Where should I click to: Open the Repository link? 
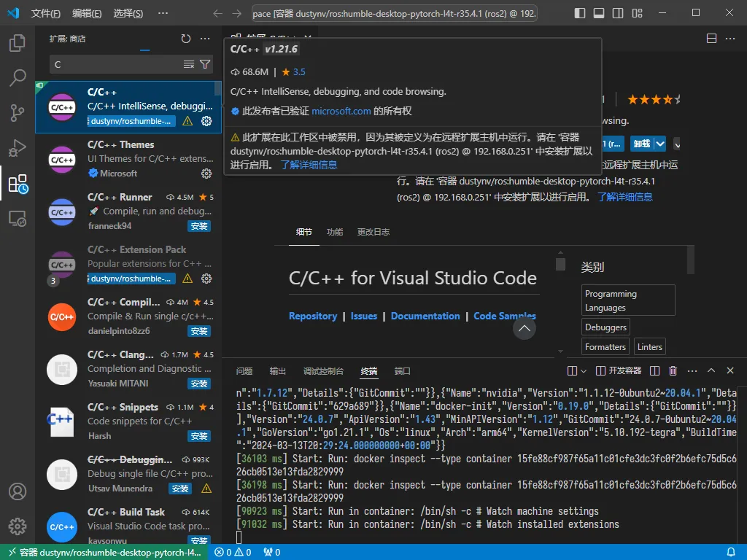313,316
